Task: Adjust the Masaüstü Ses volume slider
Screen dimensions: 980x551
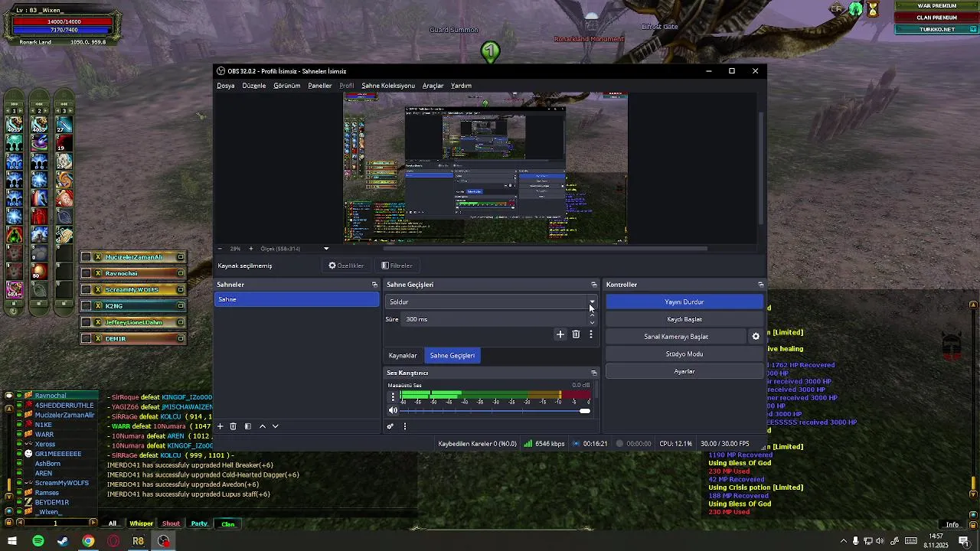Action: [495, 411]
